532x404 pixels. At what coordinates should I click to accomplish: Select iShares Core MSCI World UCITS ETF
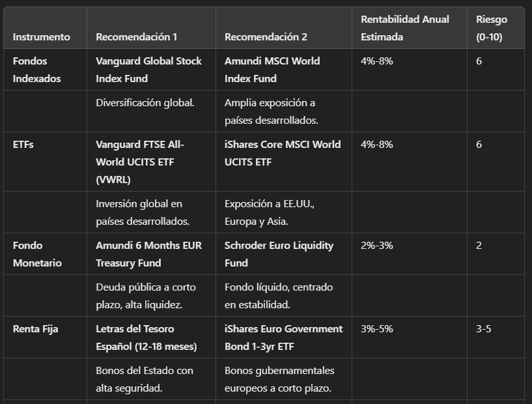click(x=283, y=153)
